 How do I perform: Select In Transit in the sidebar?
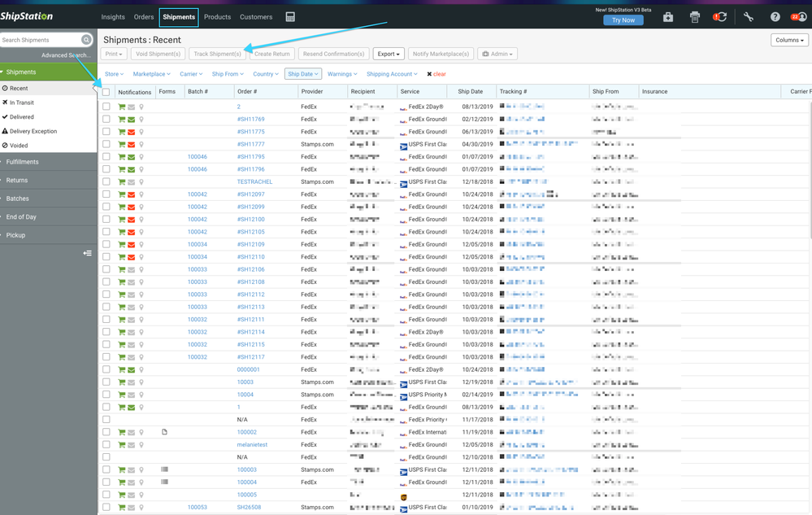pyautogui.click(x=22, y=103)
